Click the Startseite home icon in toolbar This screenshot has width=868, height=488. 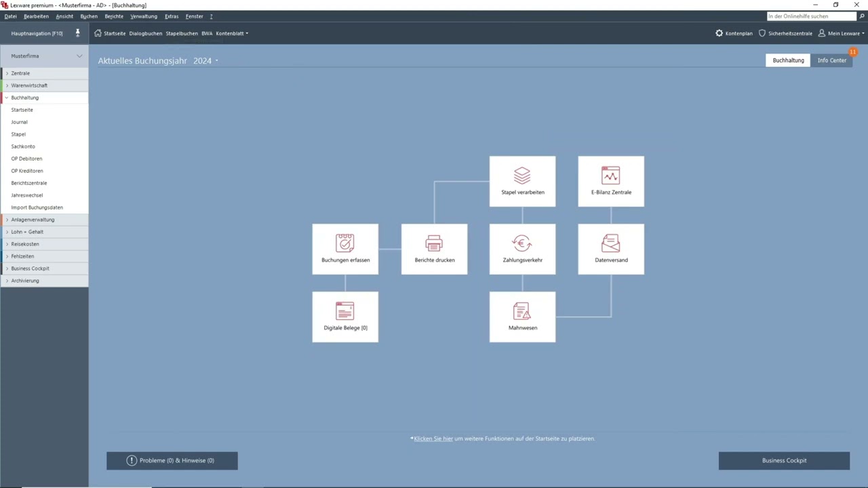point(98,33)
